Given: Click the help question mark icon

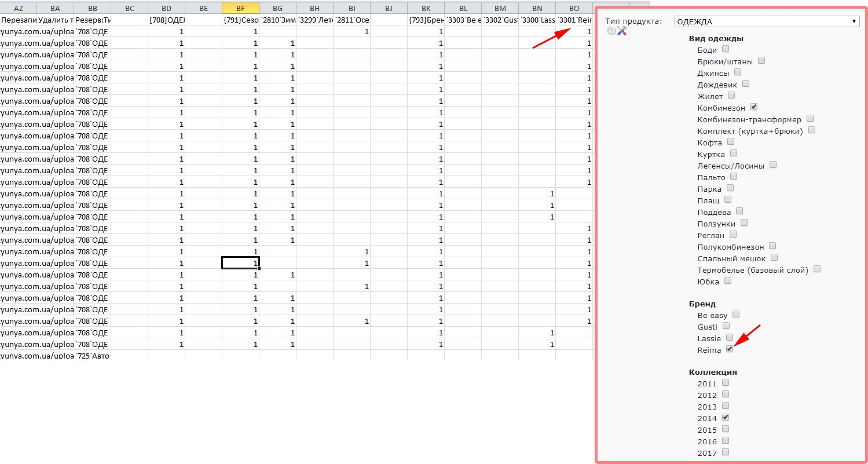Looking at the screenshot, I should [x=611, y=31].
